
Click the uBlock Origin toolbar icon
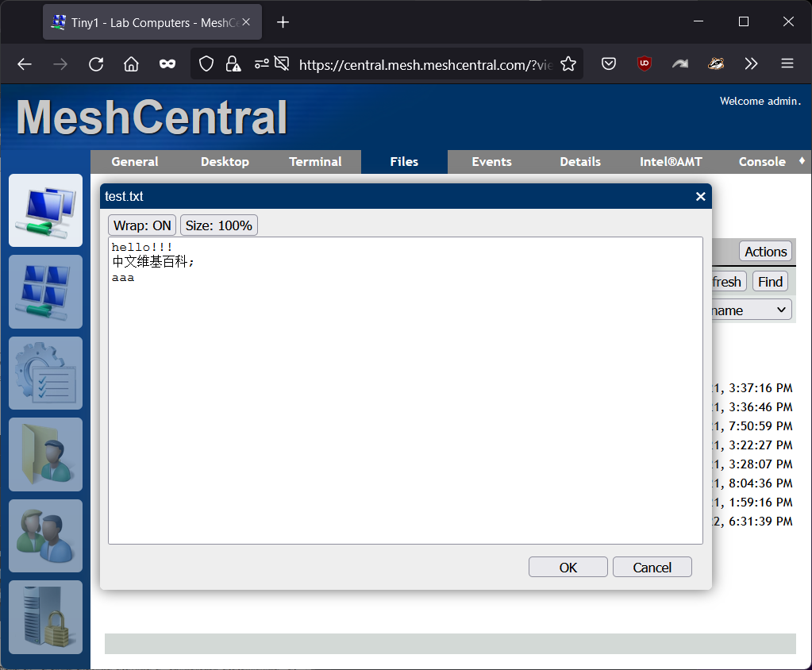(644, 64)
